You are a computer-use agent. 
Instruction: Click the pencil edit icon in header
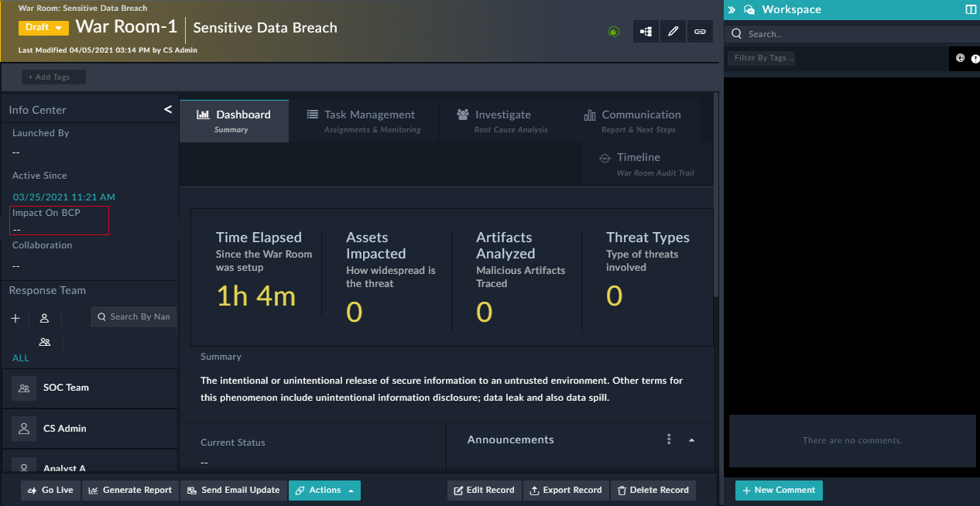(673, 32)
